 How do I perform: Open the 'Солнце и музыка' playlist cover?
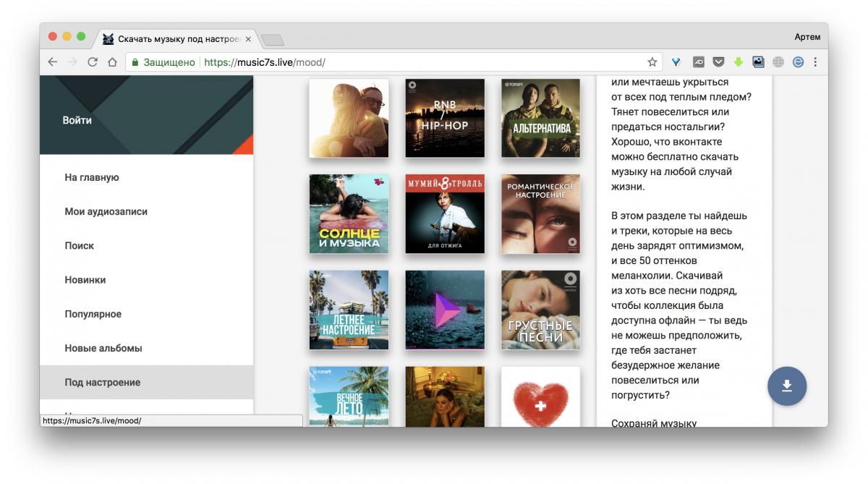349,214
